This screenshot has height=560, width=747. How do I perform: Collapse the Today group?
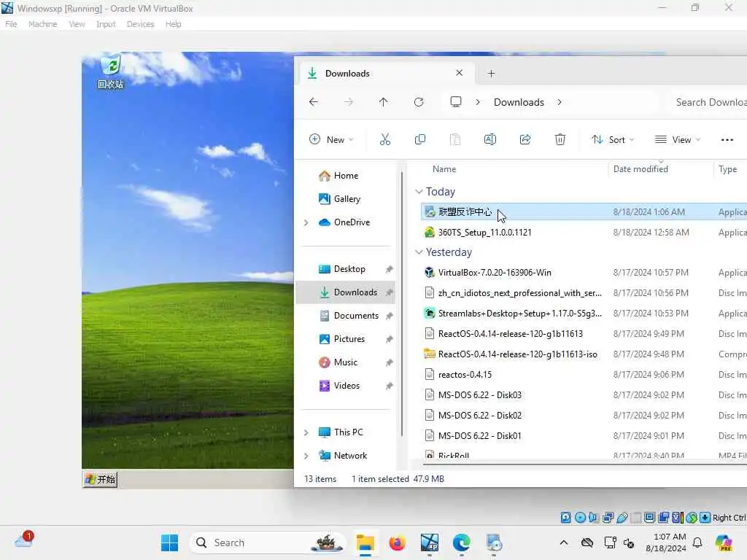point(419,192)
